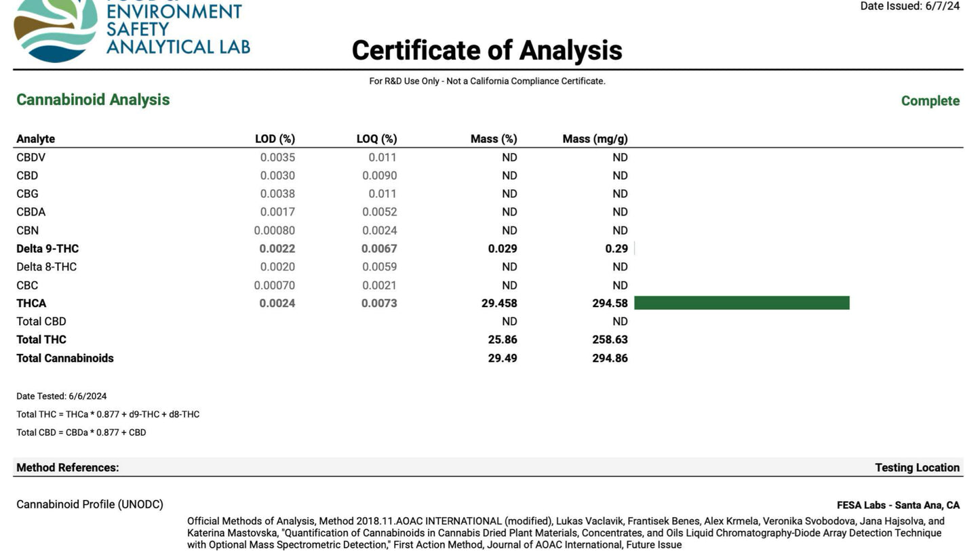Click the Total CBD formula line

click(81, 432)
